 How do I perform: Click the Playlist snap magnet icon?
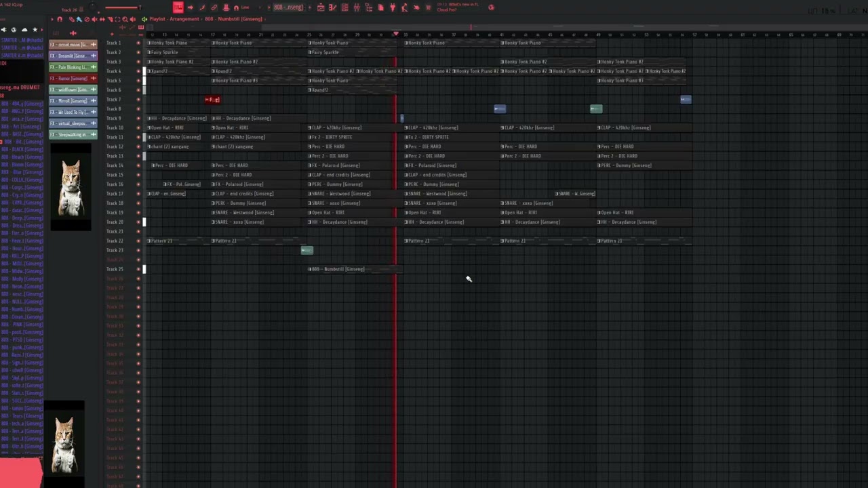(60, 19)
